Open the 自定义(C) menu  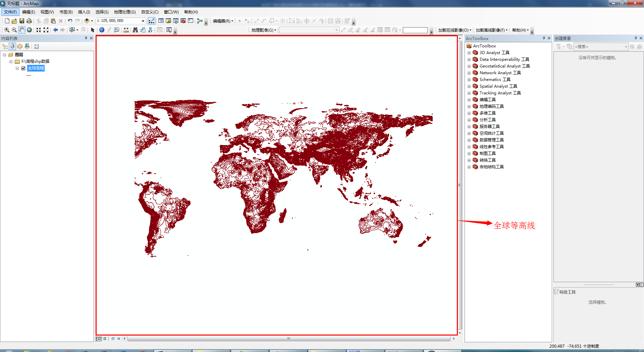(150, 12)
